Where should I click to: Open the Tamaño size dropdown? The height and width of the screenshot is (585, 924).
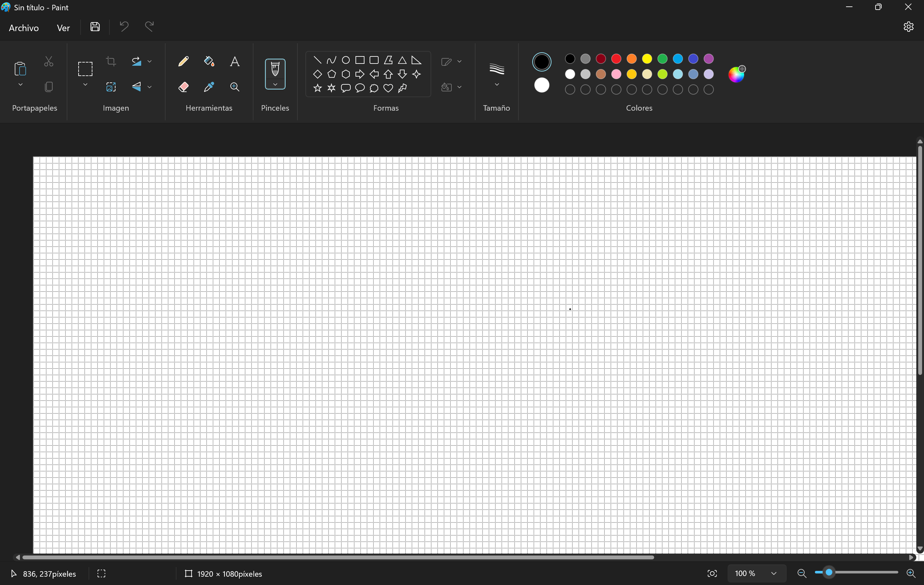[x=497, y=84]
